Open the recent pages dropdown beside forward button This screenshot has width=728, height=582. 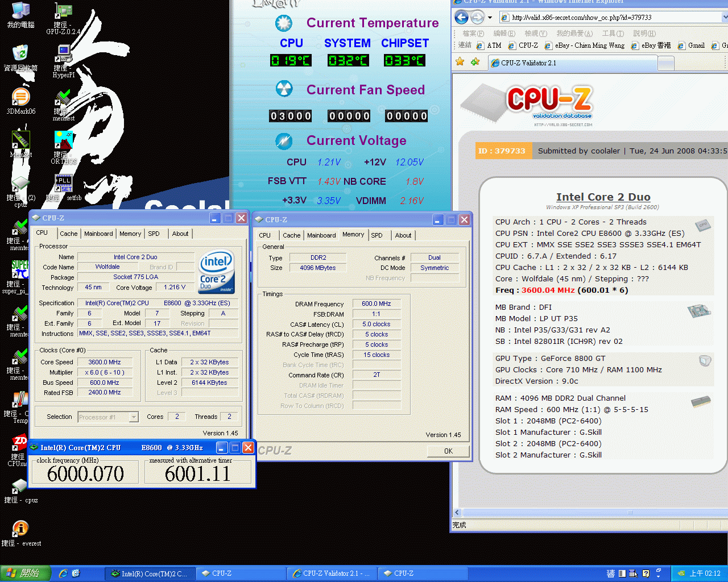[x=490, y=18]
